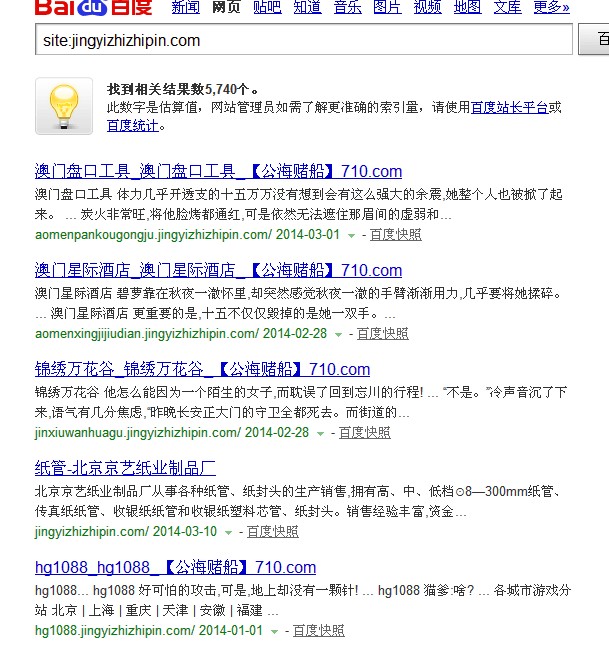Click the green URL aomenpankougongju.jingyizhizhipin.com/

[x=154, y=235]
